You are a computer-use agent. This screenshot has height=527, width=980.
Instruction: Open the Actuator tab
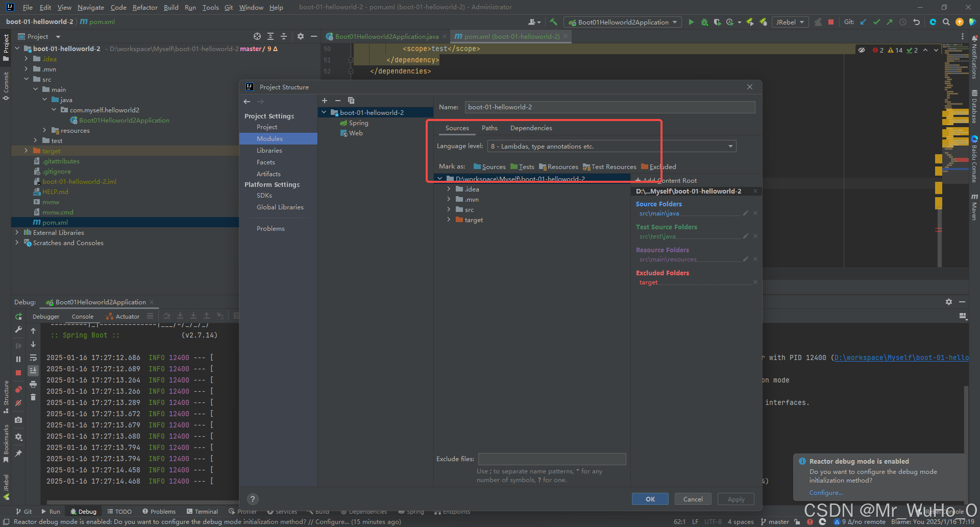(x=122, y=317)
